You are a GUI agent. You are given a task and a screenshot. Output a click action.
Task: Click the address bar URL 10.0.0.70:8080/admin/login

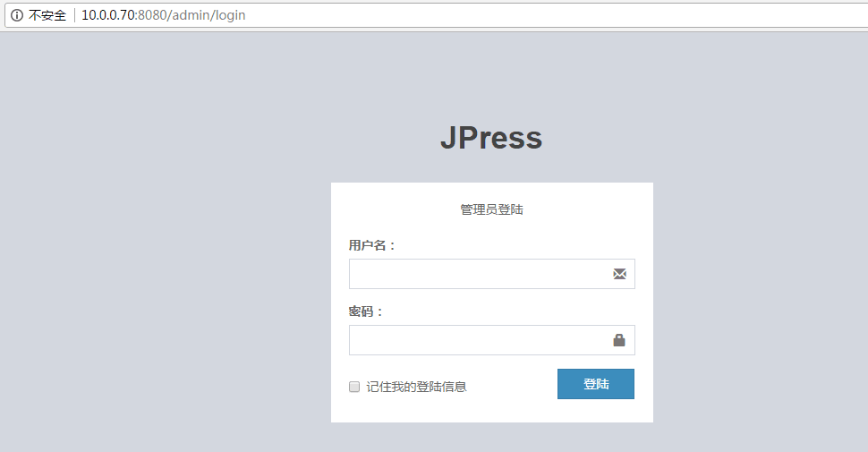[x=163, y=15]
